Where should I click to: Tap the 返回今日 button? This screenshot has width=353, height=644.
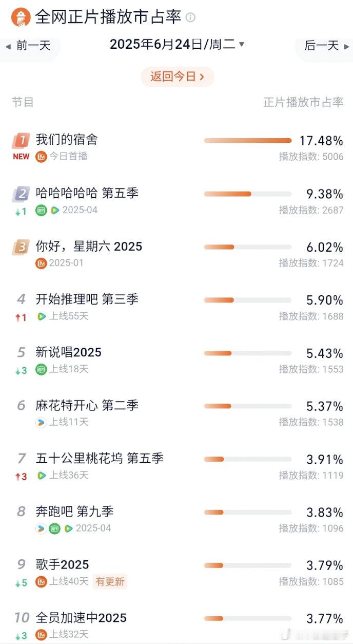point(178,77)
